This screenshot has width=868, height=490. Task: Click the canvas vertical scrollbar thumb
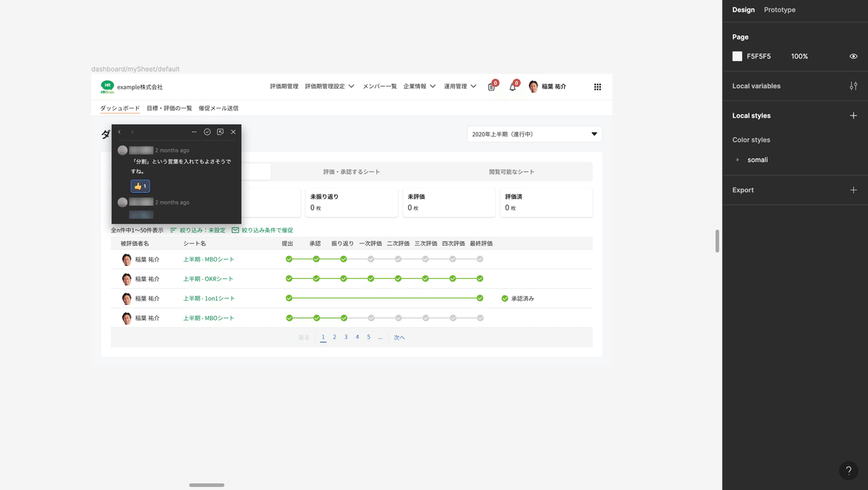coord(718,241)
